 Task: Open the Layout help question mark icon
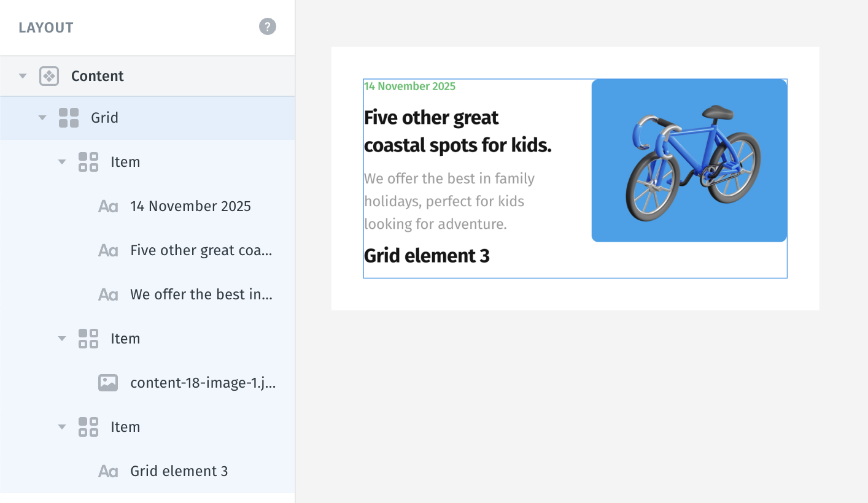[268, 27]
